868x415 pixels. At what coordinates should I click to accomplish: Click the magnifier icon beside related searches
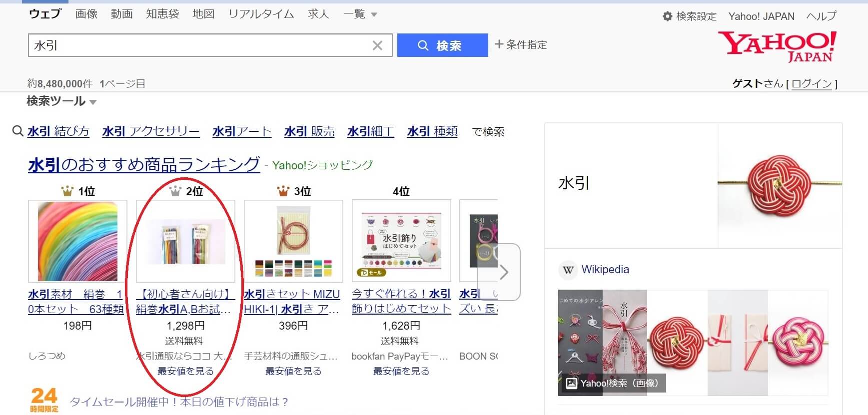coord(18,131)
